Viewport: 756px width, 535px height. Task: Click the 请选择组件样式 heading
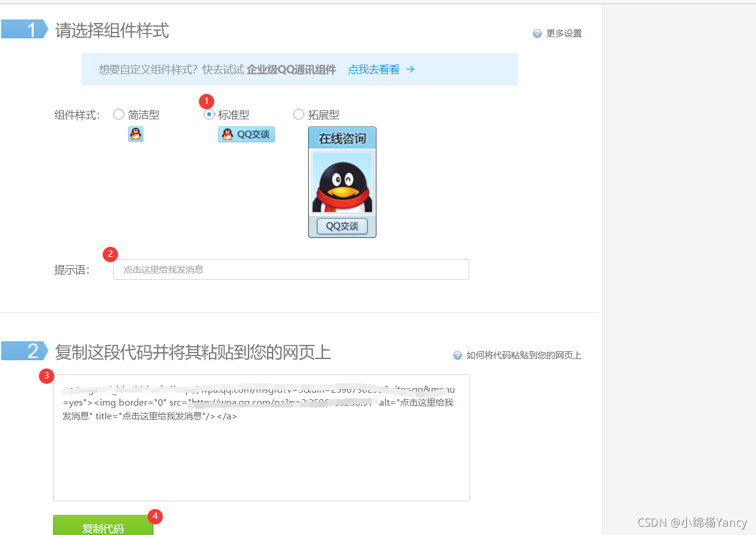(112, 30)
